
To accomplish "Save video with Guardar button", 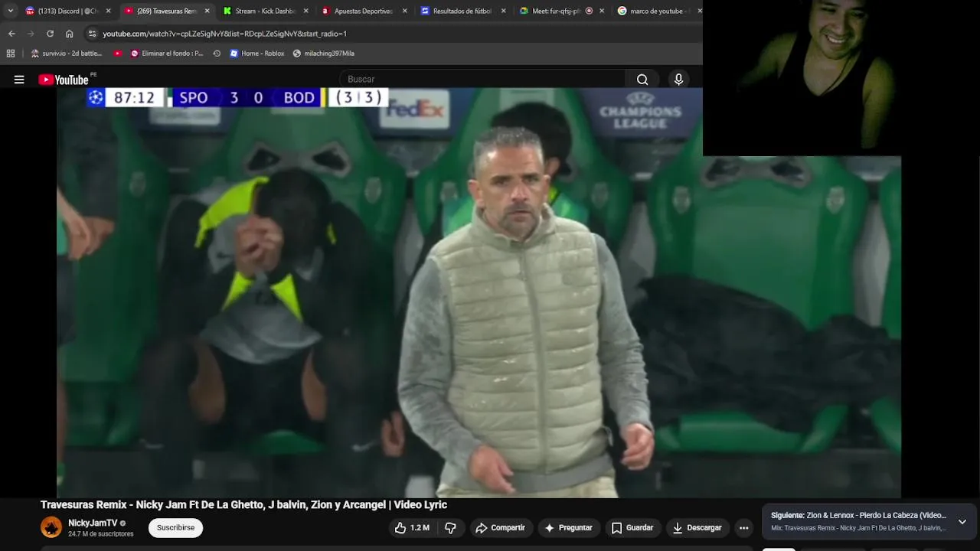I will pos(632,528).
